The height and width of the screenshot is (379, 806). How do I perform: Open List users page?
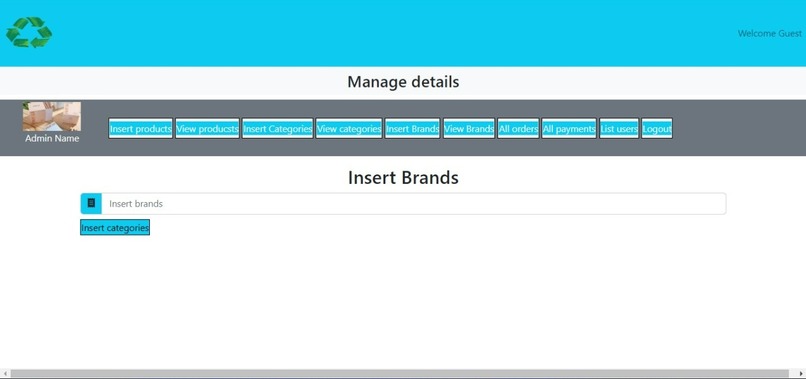(619, 129)
